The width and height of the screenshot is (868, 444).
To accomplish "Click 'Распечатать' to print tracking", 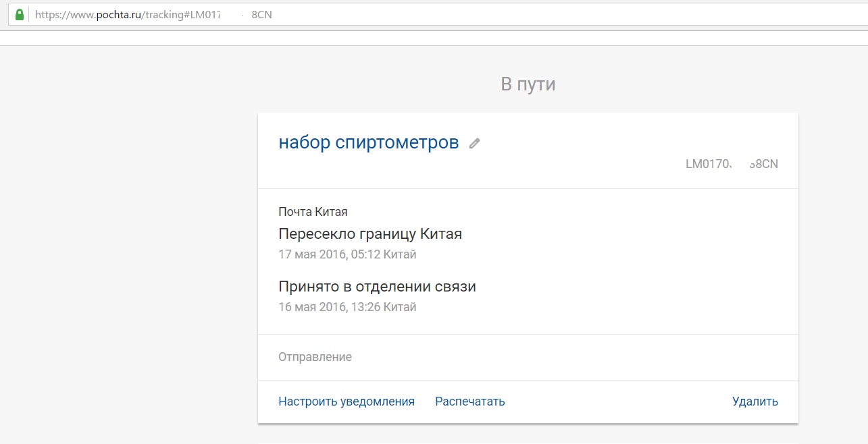I will [470, 401].
